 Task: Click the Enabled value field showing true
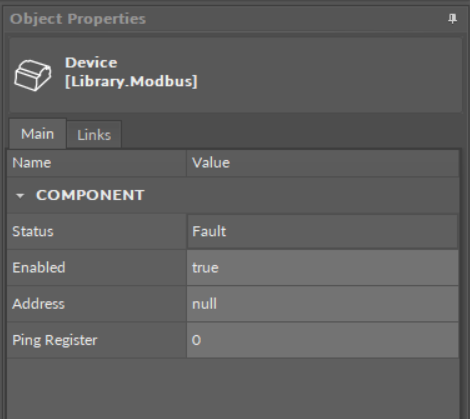click(x=322, y=268)
